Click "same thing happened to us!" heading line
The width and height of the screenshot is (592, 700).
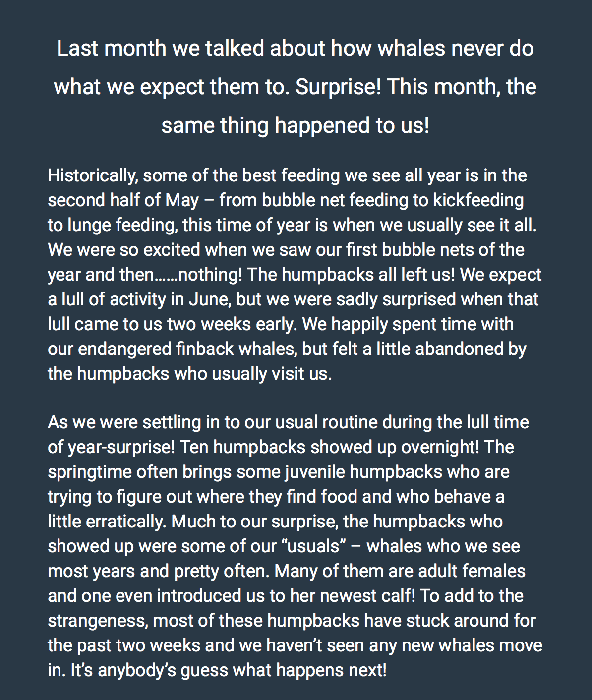295,125
